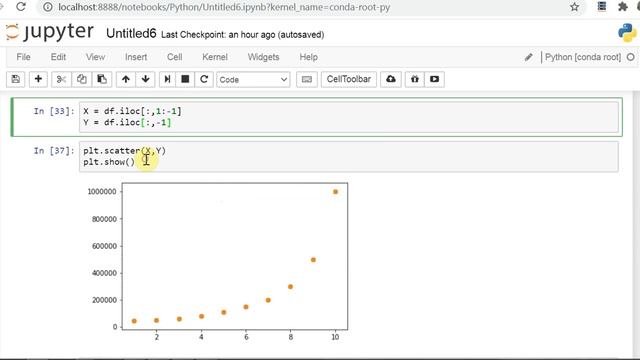Click the In [37] prompt label
The width and height of the screenshot is (640, 360).
(x=54, y=151)
